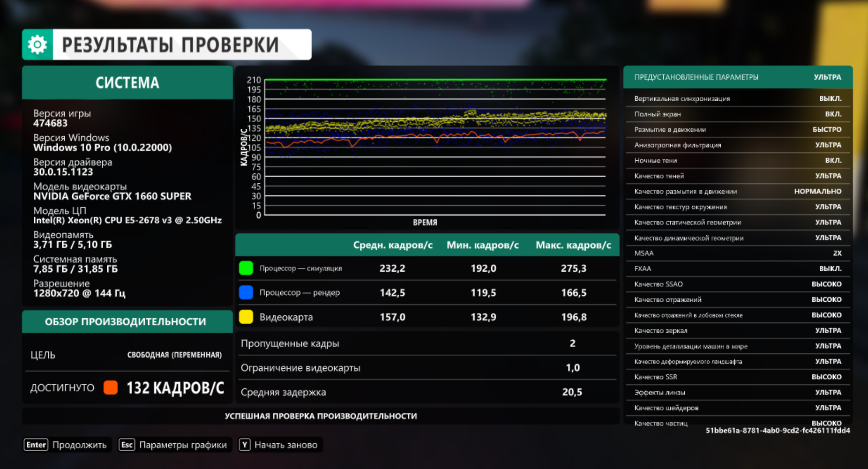Select the СИСТЕМА panel header
This screenshot has width=868, height=469.
(x=127, y=82)
